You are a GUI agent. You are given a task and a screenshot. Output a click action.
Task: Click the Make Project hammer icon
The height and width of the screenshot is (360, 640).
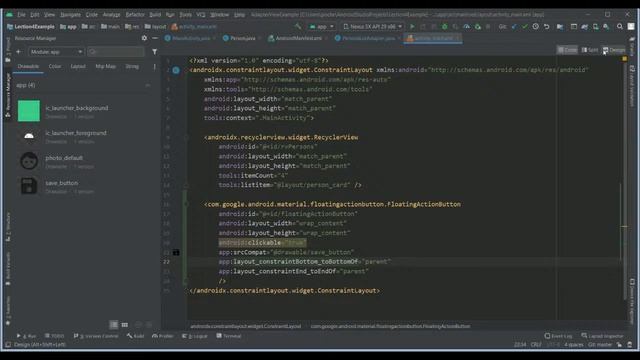point(298,27)
